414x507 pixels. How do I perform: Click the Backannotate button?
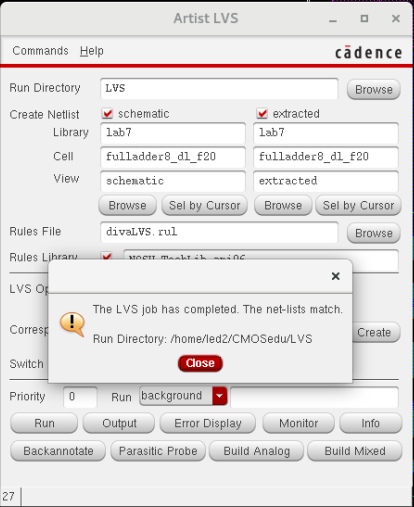pyautogui.click(x=58, y=451)
